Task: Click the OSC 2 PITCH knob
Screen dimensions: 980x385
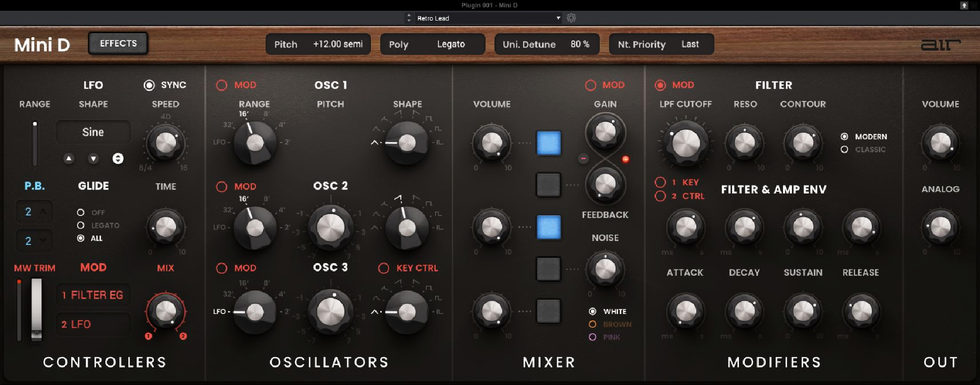Action: click(331, 227)
